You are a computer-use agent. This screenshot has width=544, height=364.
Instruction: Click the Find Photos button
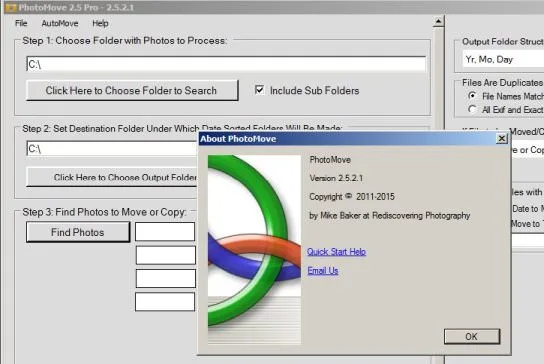[78, 232]
